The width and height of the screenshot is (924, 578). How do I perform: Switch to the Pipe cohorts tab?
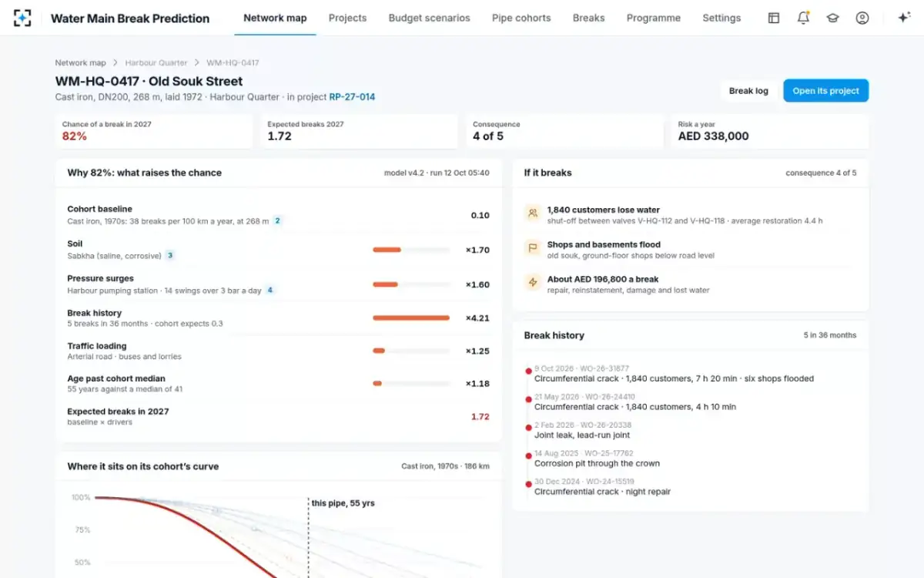[521, 18]
